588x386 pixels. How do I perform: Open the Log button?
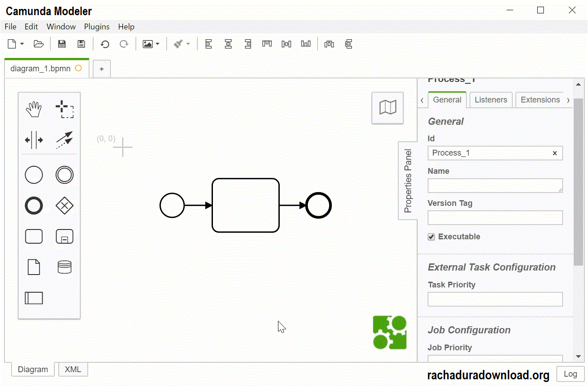coord(570,374)
